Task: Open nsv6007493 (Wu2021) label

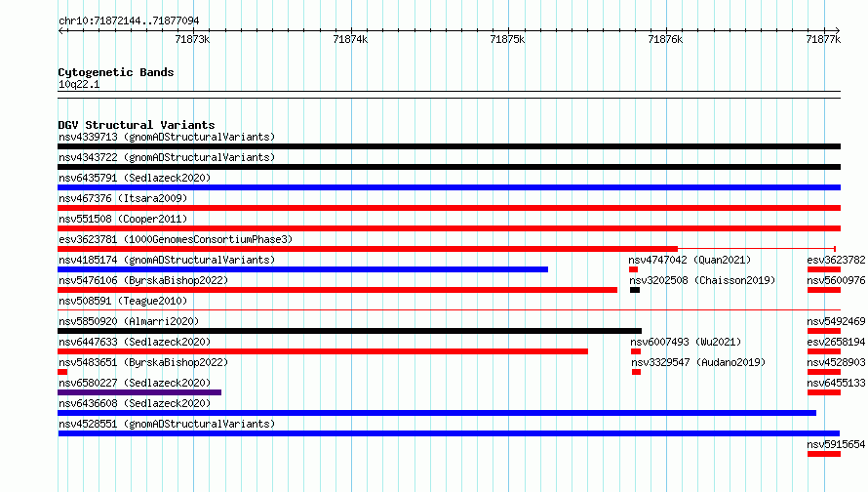Action: [686, 342]
